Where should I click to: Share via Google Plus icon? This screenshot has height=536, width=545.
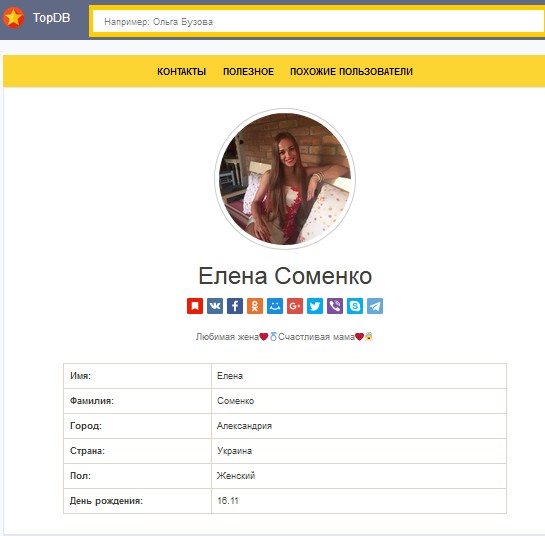click(x=295, y=306)
